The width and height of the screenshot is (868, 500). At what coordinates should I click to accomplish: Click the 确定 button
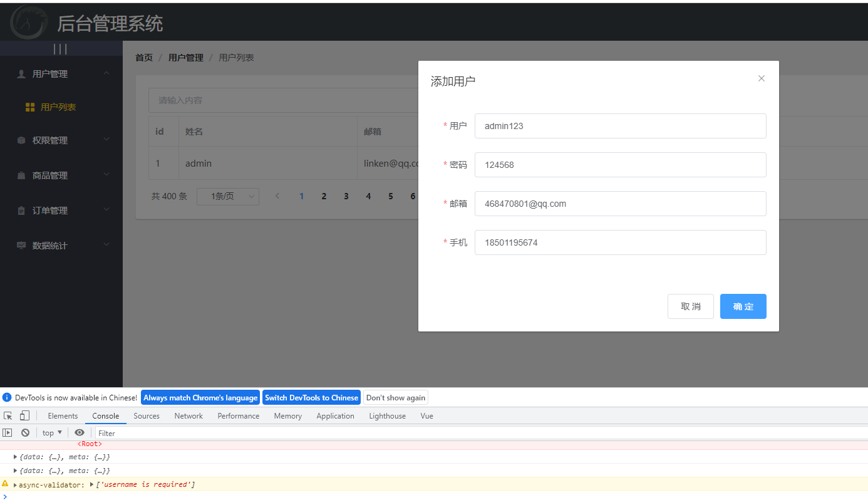point(743,306)
